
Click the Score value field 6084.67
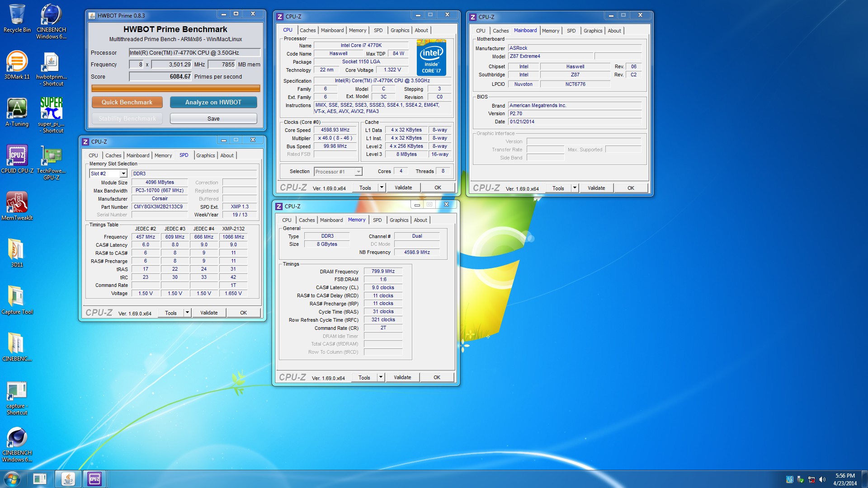160,77
